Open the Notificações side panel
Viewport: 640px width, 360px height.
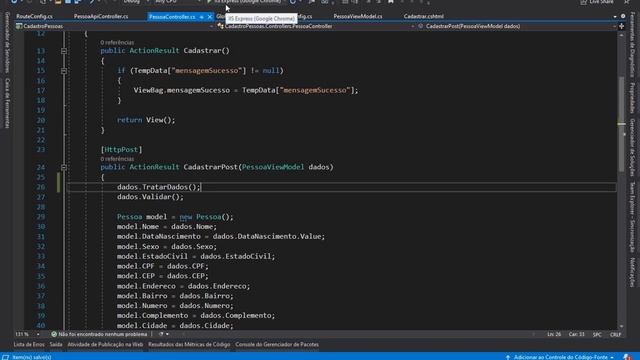tap(632, 272)
